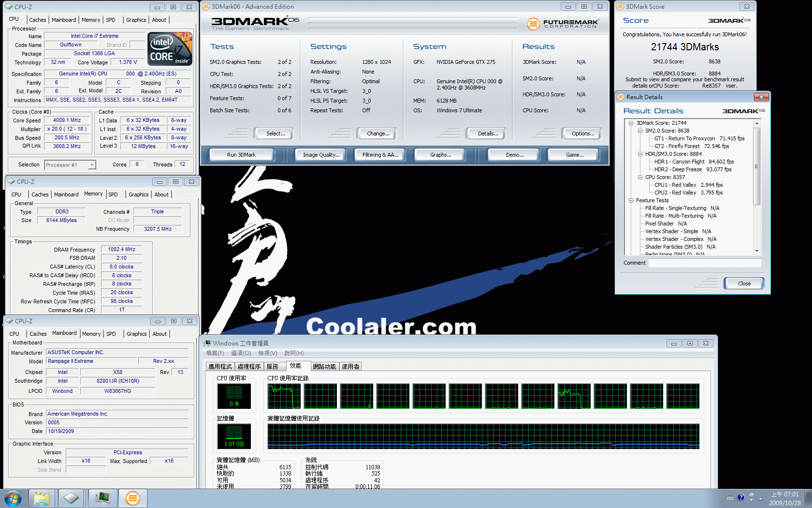This screenshot has height=508, width=812.
Task: Click the Intel Core i7 logo
Action: 170,49
